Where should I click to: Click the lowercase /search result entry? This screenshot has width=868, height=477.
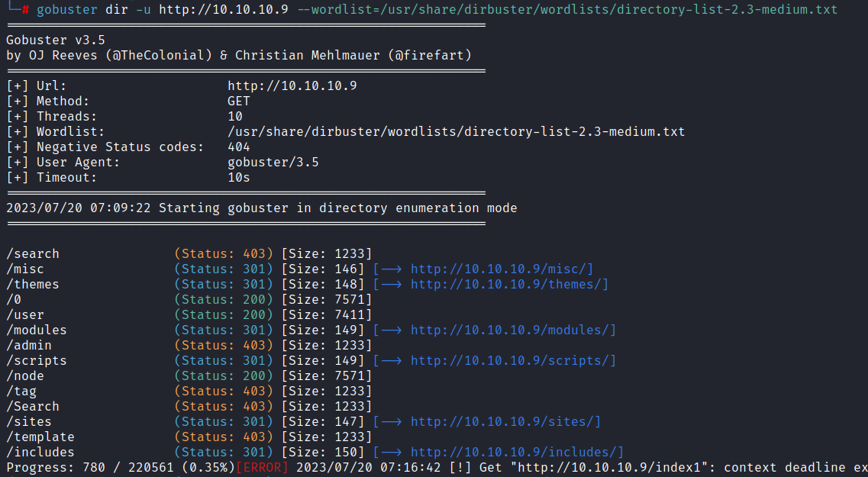(x=33, y=253)
